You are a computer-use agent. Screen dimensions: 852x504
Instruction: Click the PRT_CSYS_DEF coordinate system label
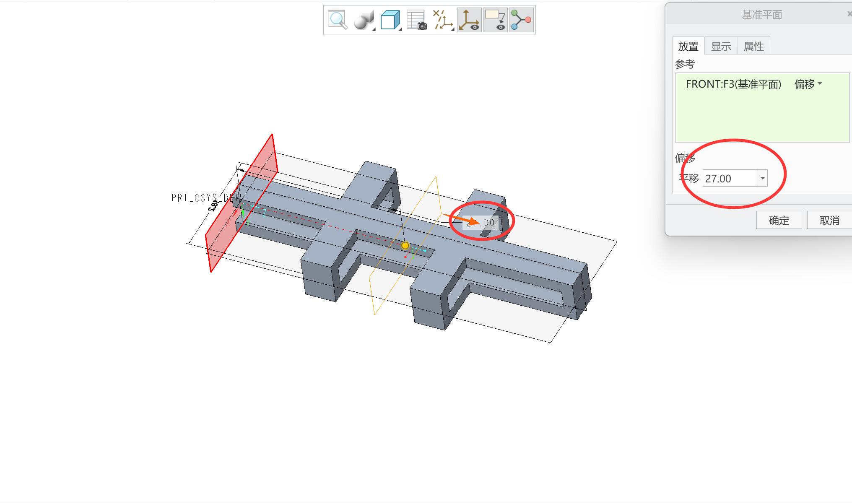click(x=205, y=198)
